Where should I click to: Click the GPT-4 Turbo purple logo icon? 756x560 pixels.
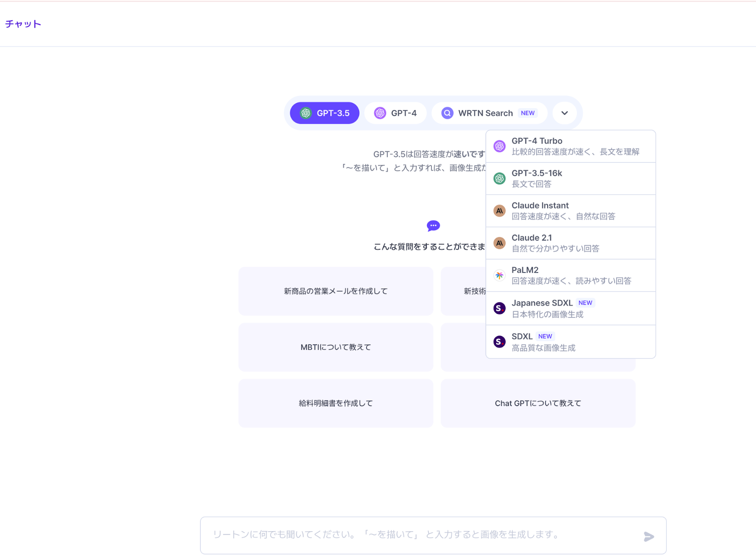point(499,146)
